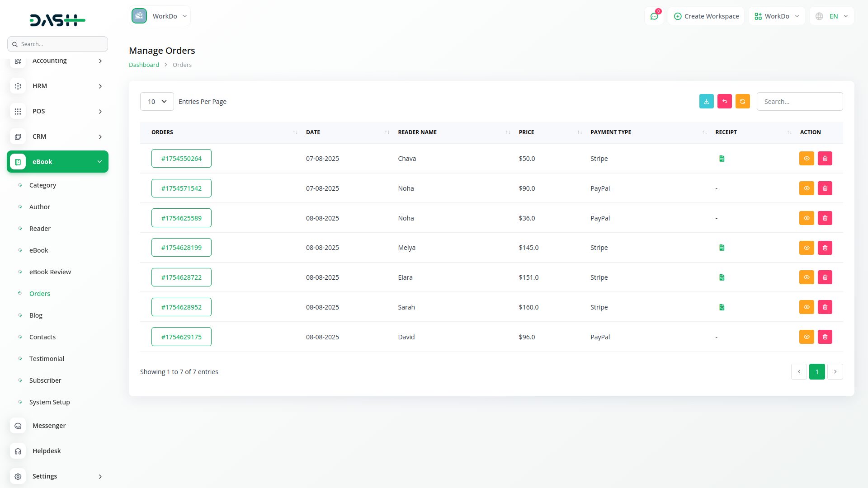Go to Subscriber sidebar item
The image size is (868, 488).
pyautogui.click(x=45, y=380)
